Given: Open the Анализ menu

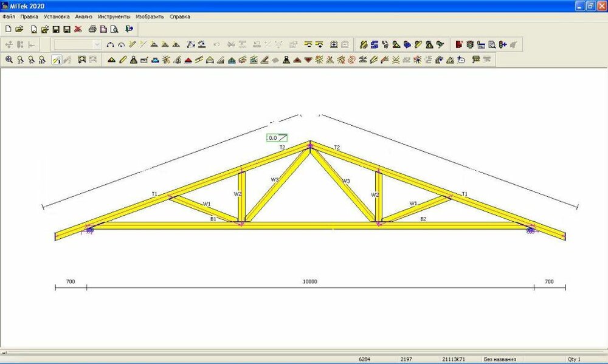Looking at the screenshot, I should [x=83, y=16].
